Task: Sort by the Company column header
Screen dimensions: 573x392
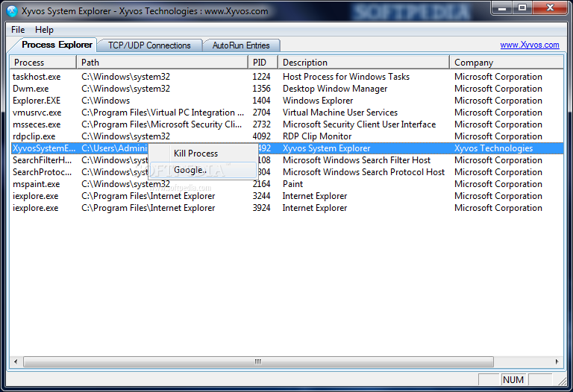Action: [507, 63]
